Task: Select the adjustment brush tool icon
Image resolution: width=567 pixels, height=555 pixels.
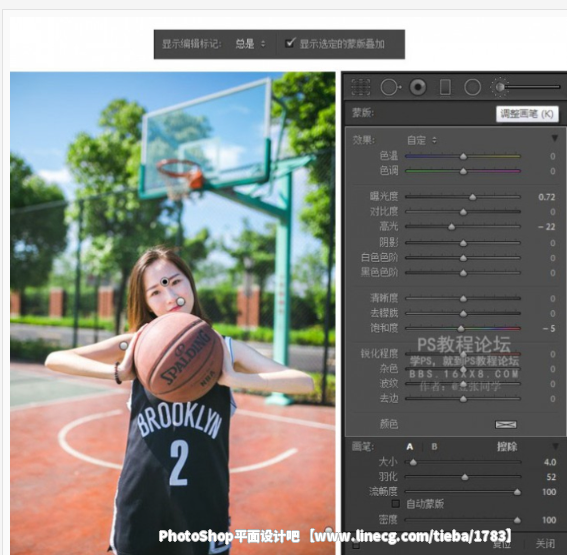Action: [499, 87]
